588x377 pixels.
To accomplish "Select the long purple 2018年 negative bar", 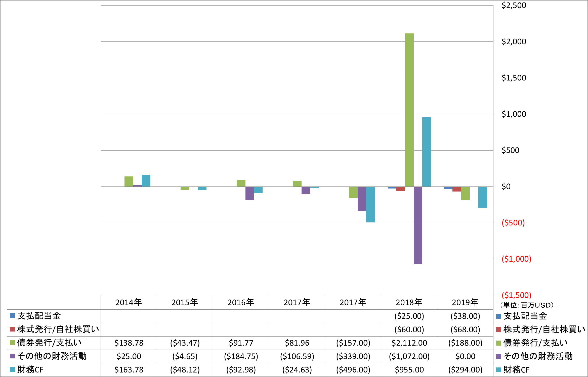I will coord(418,225).
